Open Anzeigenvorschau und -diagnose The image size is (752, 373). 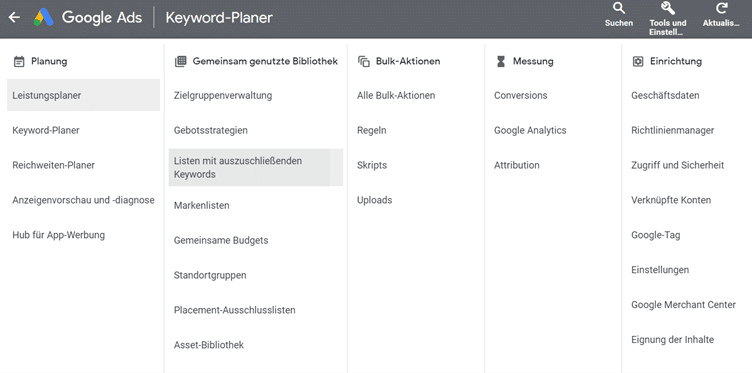(83, 200)
